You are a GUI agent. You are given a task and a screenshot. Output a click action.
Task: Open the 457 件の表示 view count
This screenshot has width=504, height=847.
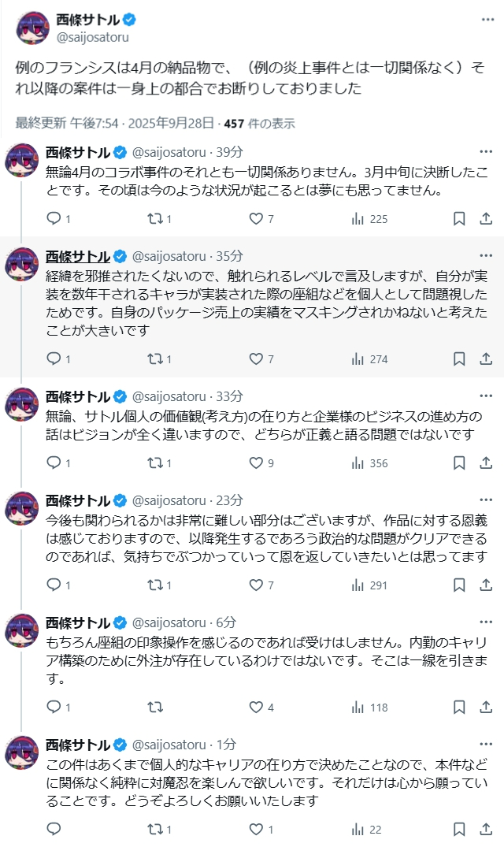click(x=259, y=123)
